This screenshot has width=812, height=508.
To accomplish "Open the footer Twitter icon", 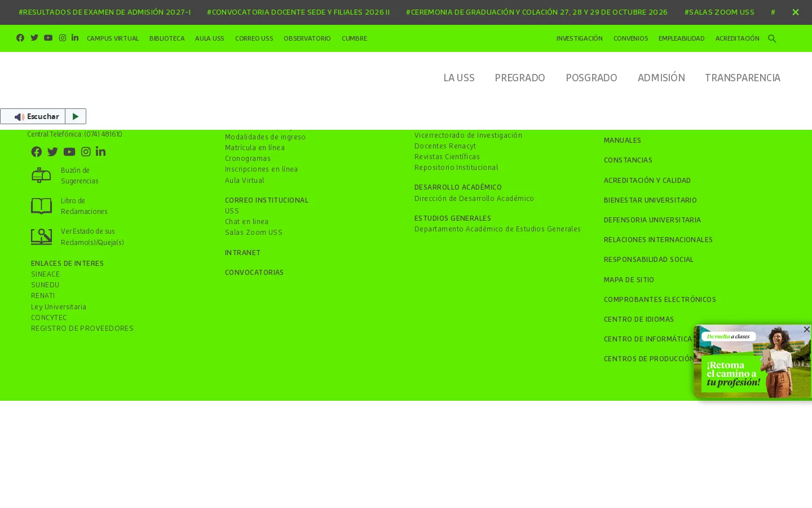I will 52,151.
